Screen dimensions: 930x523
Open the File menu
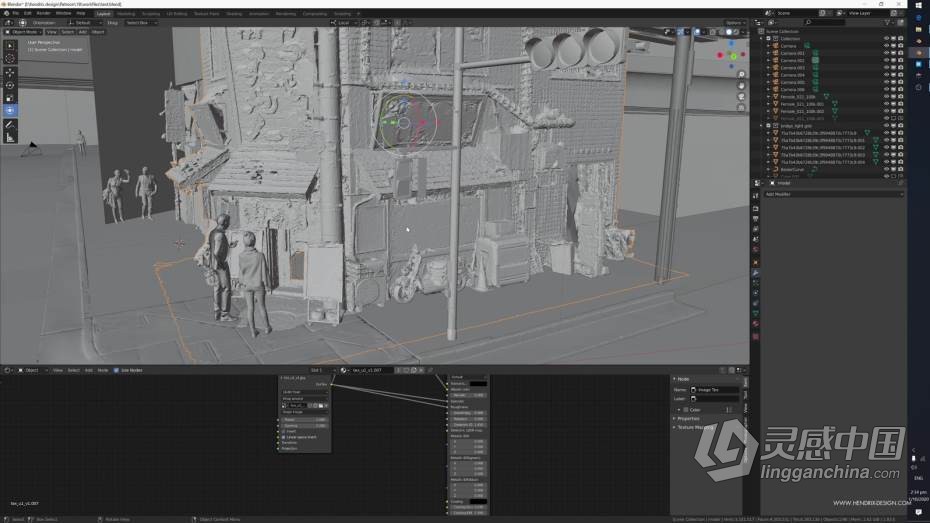pos(15,13)
